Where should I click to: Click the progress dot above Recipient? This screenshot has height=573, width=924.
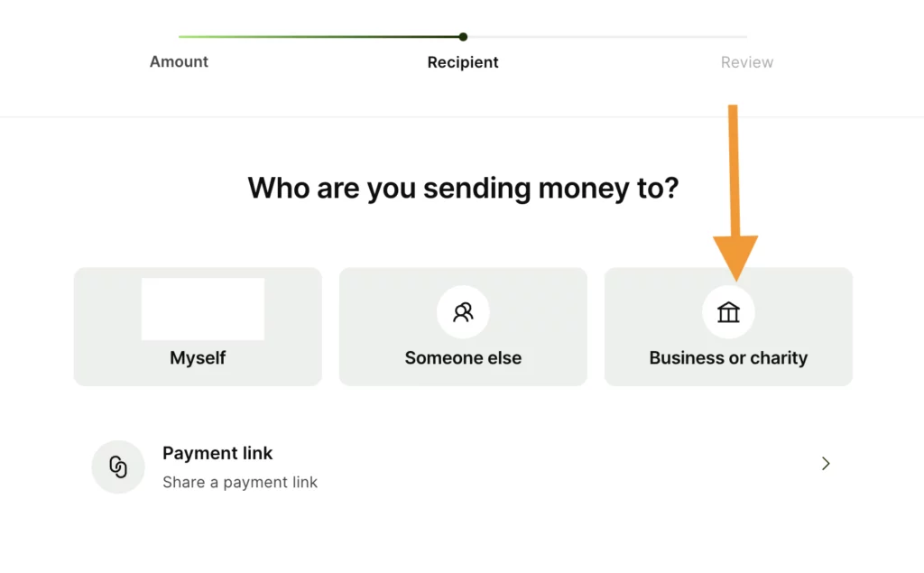[x=463, y=37]
